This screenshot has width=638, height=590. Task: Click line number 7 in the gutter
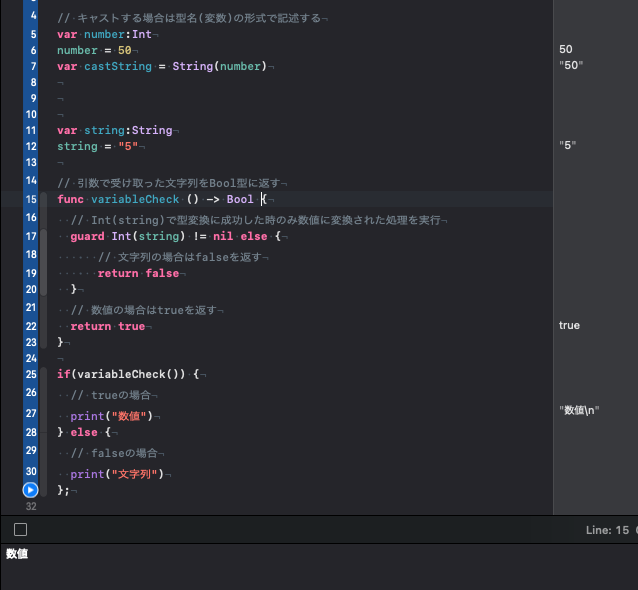click(x=33, y=66)
